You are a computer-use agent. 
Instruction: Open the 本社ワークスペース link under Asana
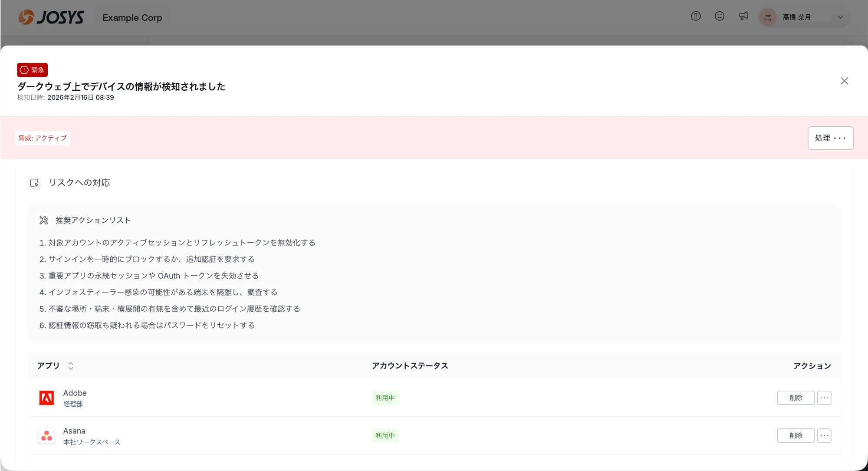pos(92,442)
